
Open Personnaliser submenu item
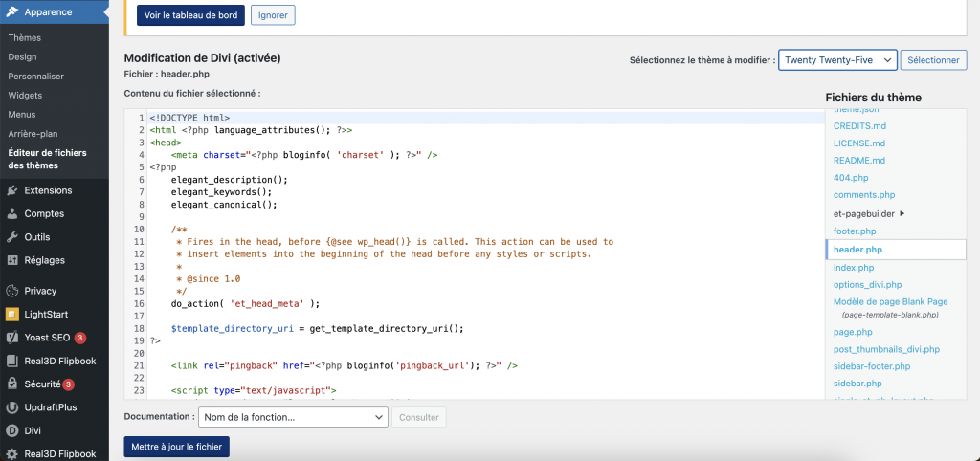(36, 77)
